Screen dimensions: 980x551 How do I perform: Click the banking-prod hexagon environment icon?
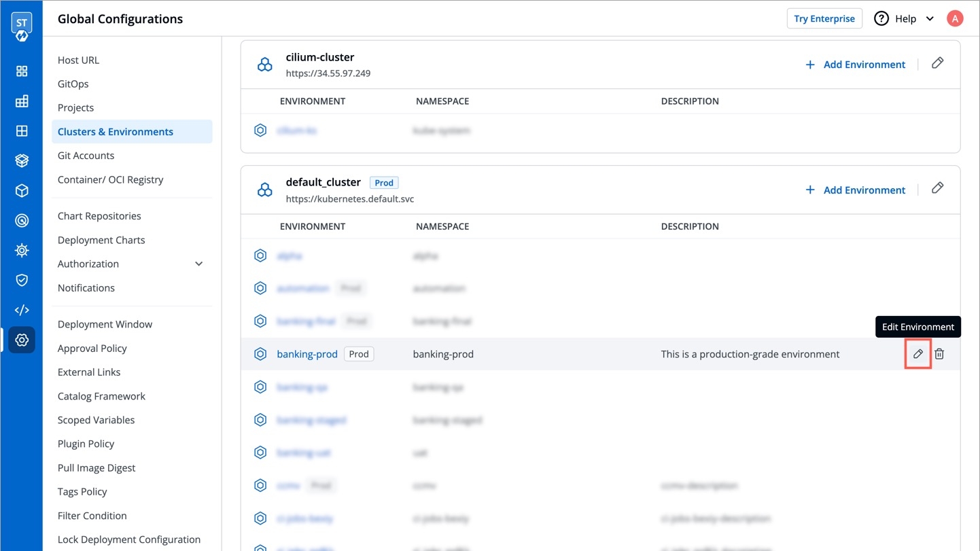pos(260,354)
